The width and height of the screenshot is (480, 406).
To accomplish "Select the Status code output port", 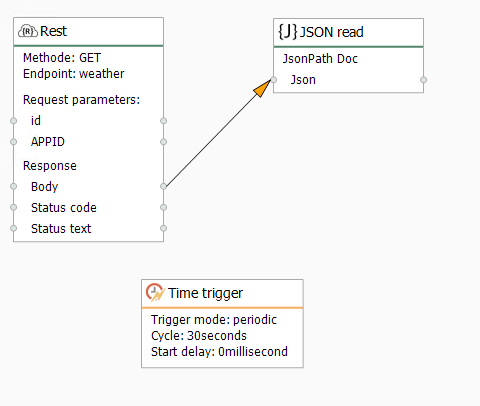I will click(163, 207).
